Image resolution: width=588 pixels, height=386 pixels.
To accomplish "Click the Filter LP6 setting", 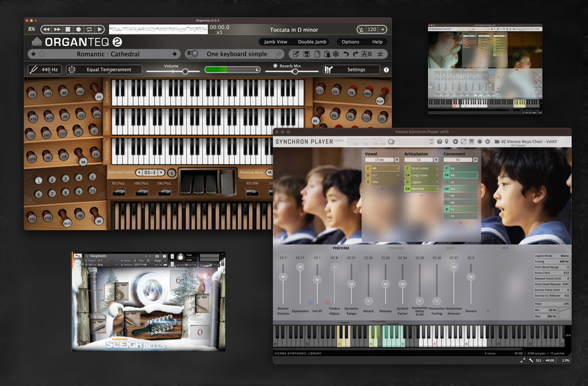I will (552, 303).
